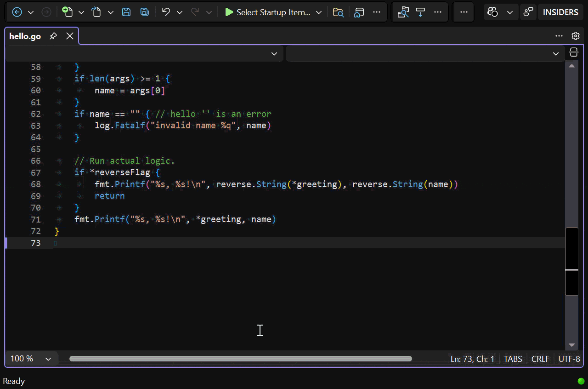The image size is (588, 389).
Task: Switch to the hello.go tab
Action: tap(25, 36)
